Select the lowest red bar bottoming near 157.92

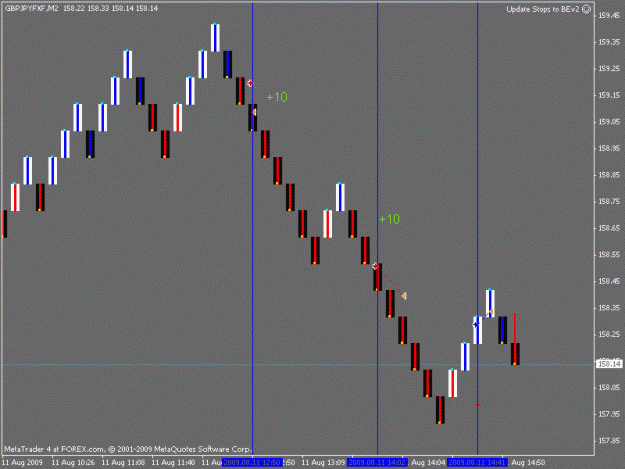tap(440, 410)
